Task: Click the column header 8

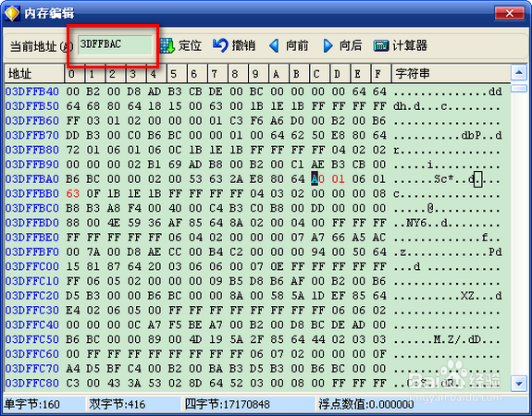Action: coord(238,73)
